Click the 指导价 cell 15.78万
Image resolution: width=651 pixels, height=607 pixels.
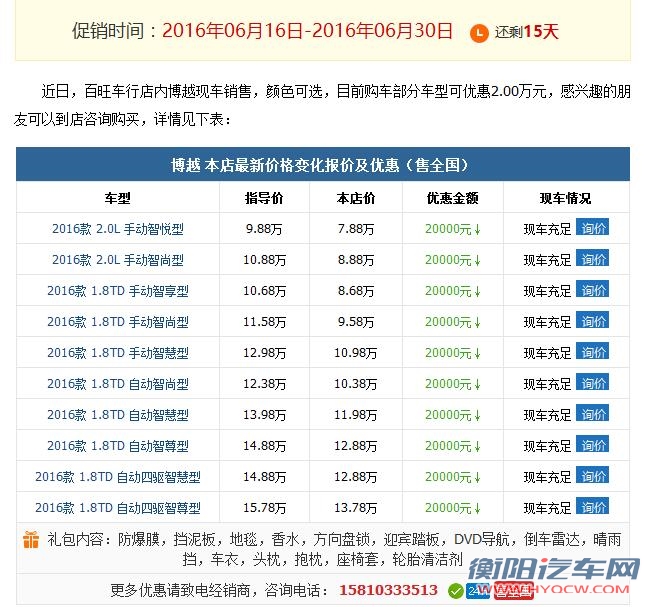pos(264,508)
